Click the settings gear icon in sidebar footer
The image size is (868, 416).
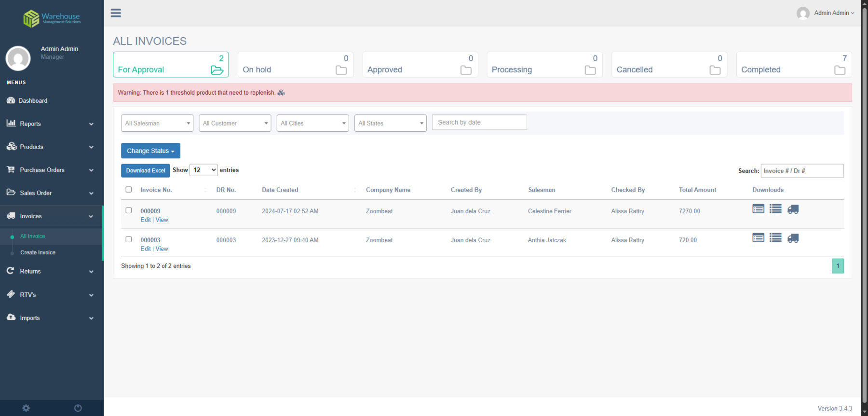tap(26, 408)
